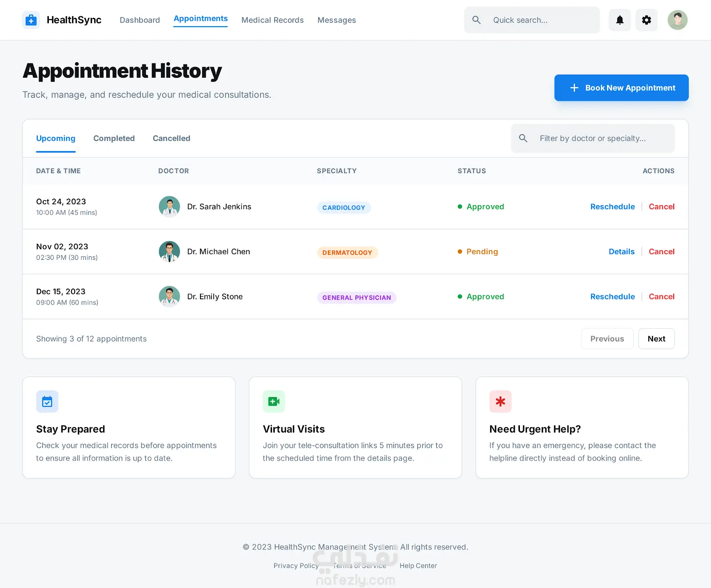Click the Dr. Michael Chen name
Image resolution: width=711 pixels, height=588 pixels.
(x=219, y=252)
